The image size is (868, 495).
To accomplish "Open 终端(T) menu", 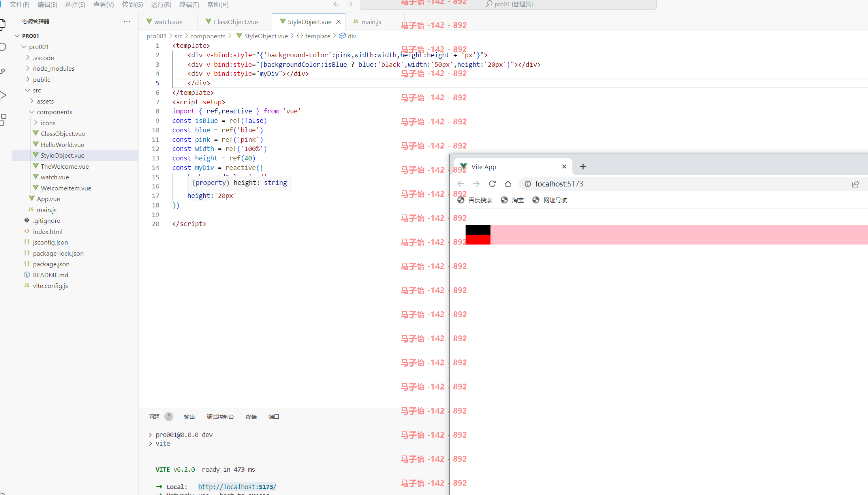I will click(189, 4).
